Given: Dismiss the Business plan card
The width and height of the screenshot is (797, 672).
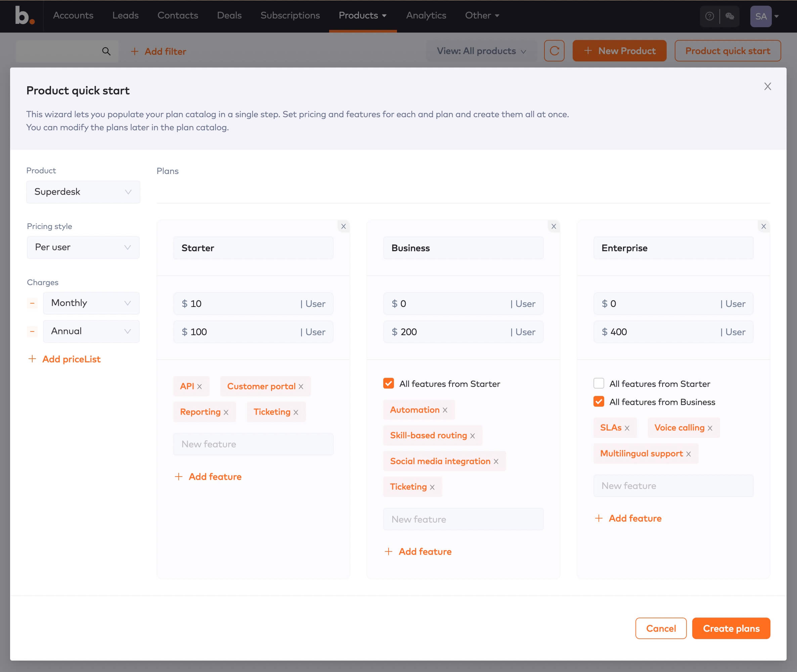Looking at the screenshot, I should [x=554, y=226].
